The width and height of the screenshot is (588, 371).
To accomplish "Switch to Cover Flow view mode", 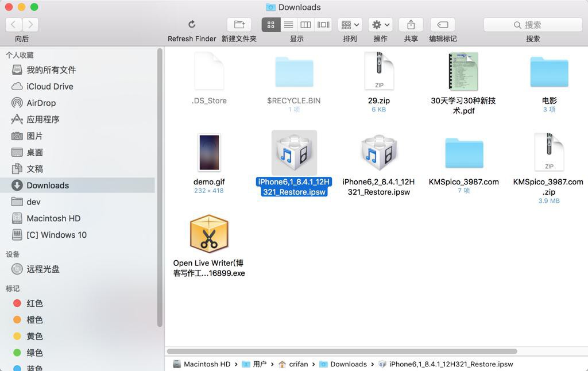I will pyautogui.click(x=323, y=25).
